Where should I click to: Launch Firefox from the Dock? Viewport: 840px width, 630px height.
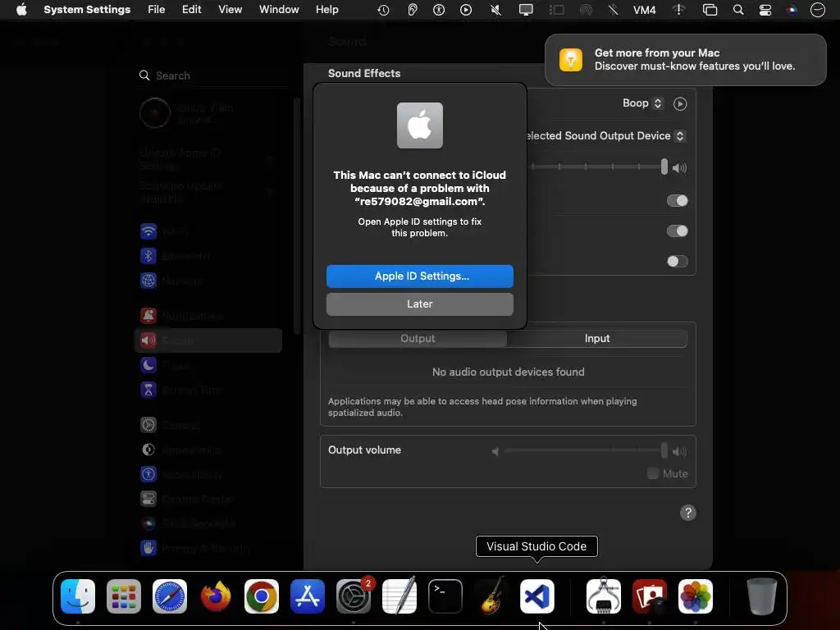click(216, 596)
